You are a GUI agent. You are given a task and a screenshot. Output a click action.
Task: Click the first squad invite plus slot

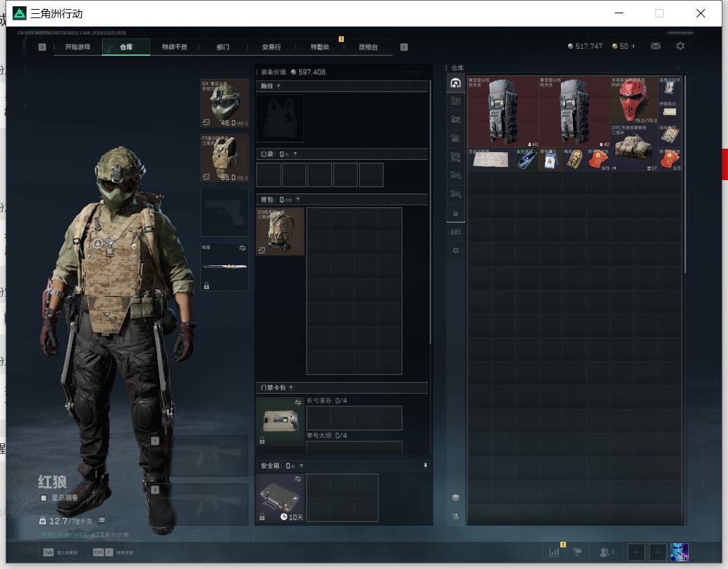point(636,552)
